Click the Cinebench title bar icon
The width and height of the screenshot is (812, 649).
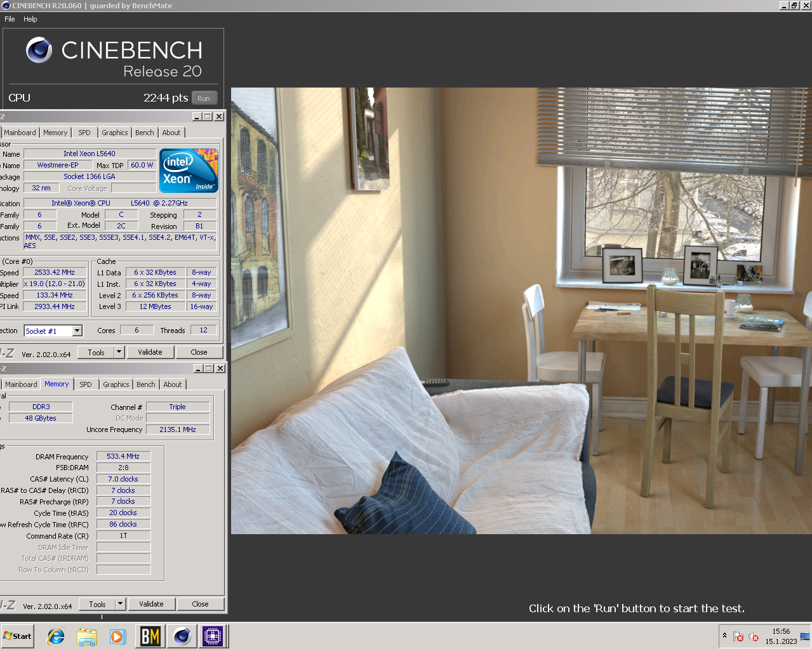point(6,6)
